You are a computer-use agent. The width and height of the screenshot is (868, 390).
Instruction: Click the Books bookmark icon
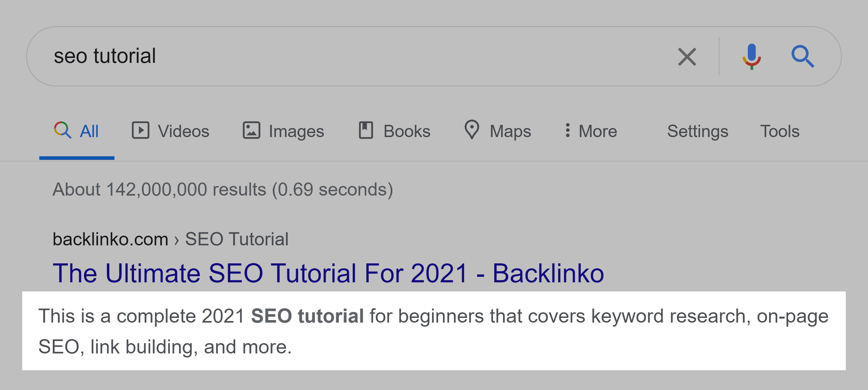[366, 131]
